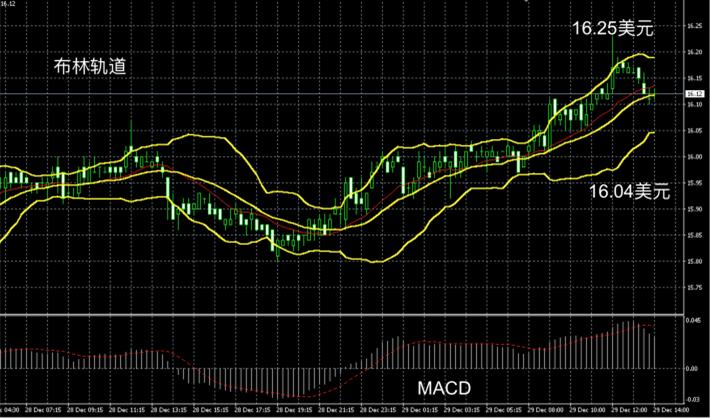The image size is (710, 418).
Task: Click the 16.12 value in top-left corner
Action: [x=8, y=4]
